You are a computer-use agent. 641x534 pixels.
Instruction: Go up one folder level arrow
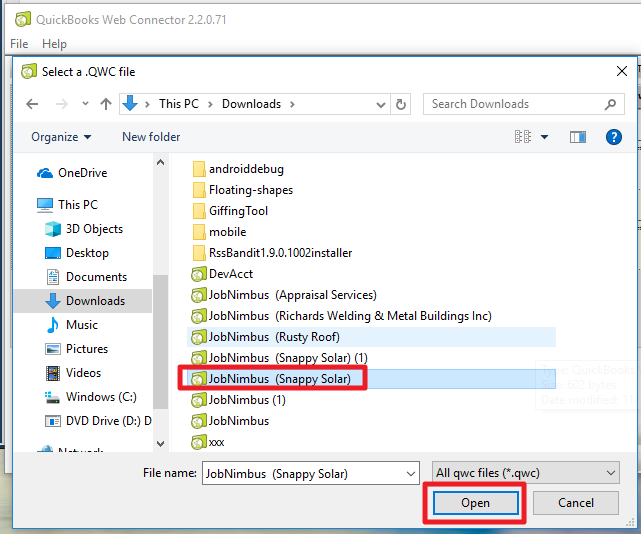click(x=106, y=104)
